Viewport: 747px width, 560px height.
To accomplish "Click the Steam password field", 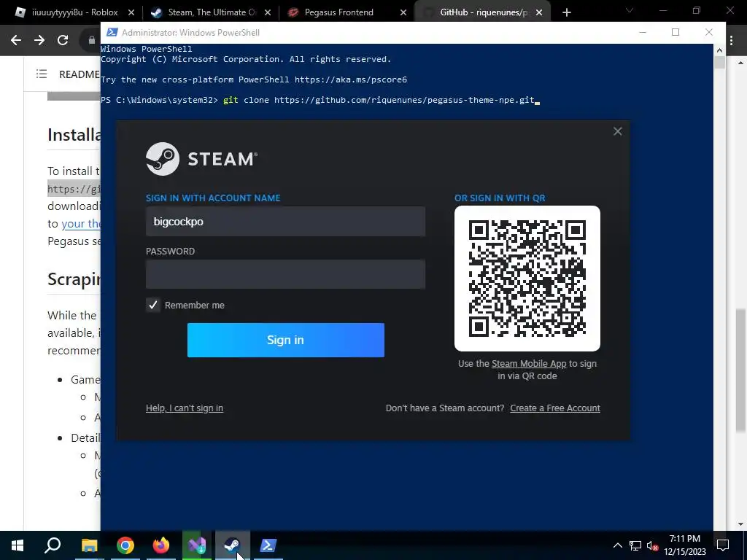I will pyautogui.click(x=285, y=274).
